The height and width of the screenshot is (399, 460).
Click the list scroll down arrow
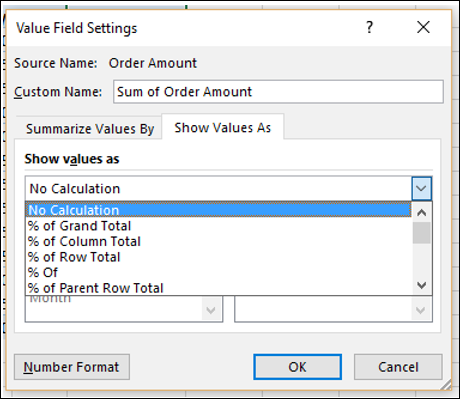(x=422, y=285)
